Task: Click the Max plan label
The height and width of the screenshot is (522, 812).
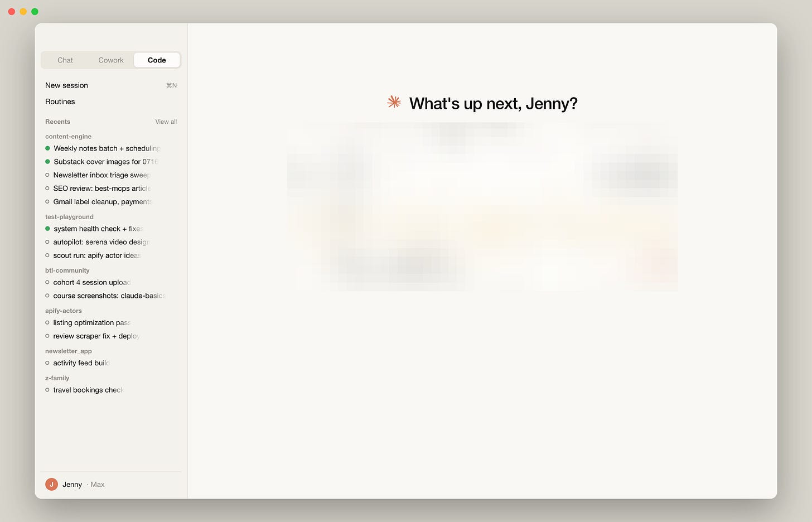Action: tap(98, 485)
